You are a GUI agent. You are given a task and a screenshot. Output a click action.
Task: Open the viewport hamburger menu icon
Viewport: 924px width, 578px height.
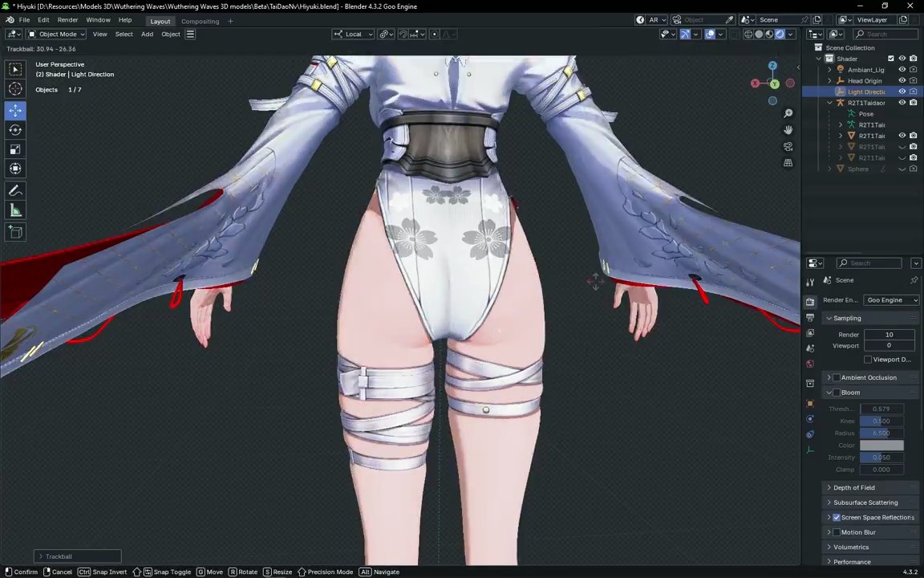coord(190,35)
